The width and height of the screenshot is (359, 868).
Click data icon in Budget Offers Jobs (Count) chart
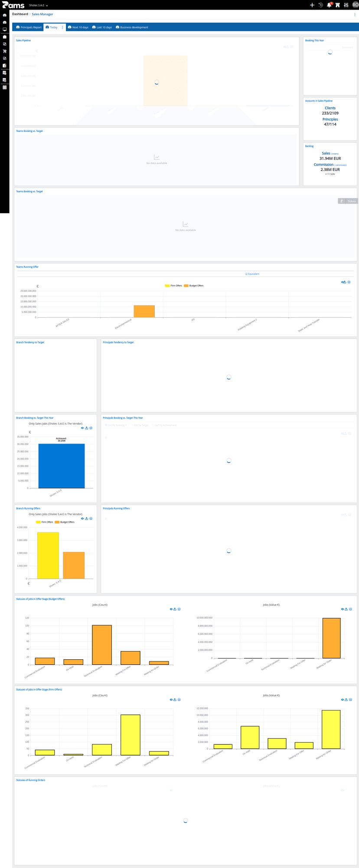point(179,609)
